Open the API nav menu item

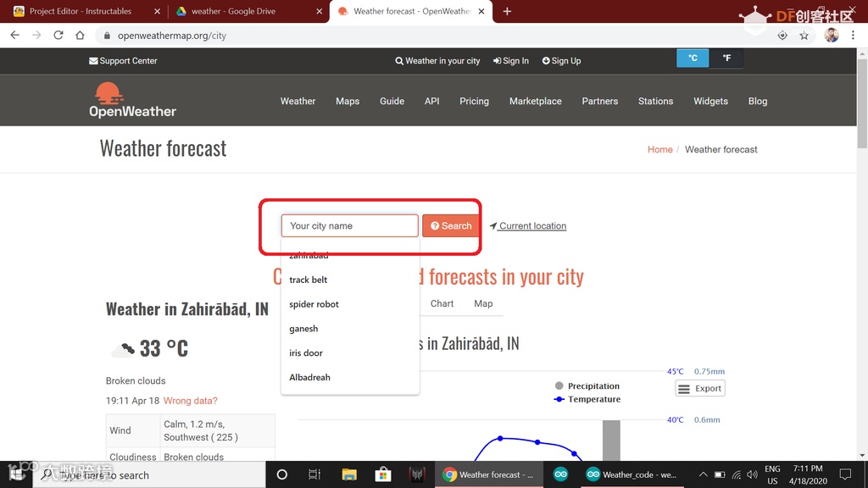point(431,102)
